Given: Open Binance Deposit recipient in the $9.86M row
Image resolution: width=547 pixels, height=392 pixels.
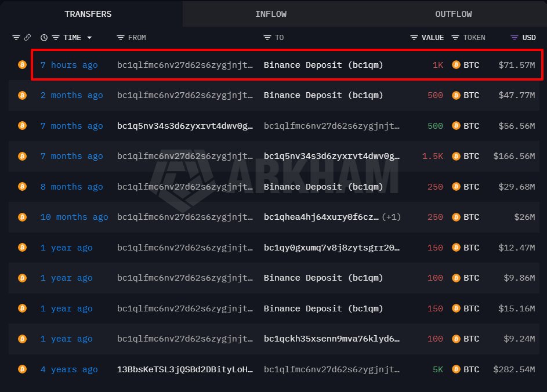Looking at the screenshot, I should tap(324, 278).
